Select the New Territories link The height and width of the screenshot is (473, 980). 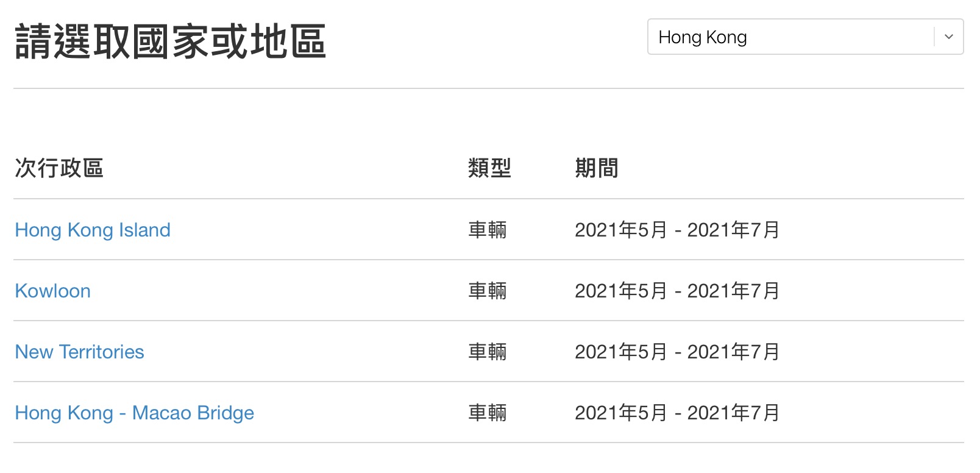point(80,352)
